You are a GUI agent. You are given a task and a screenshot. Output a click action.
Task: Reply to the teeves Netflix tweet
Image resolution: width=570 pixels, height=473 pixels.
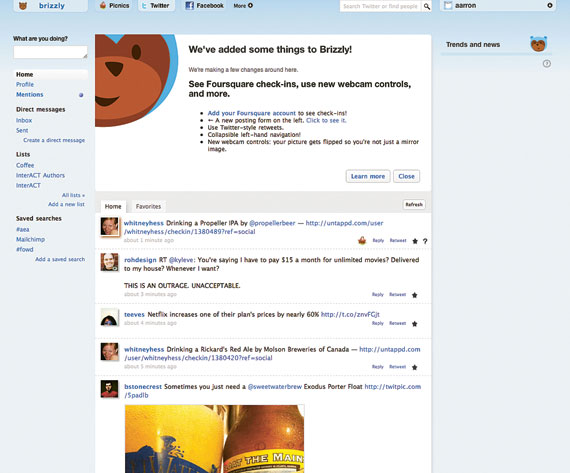tap(378, 323)
